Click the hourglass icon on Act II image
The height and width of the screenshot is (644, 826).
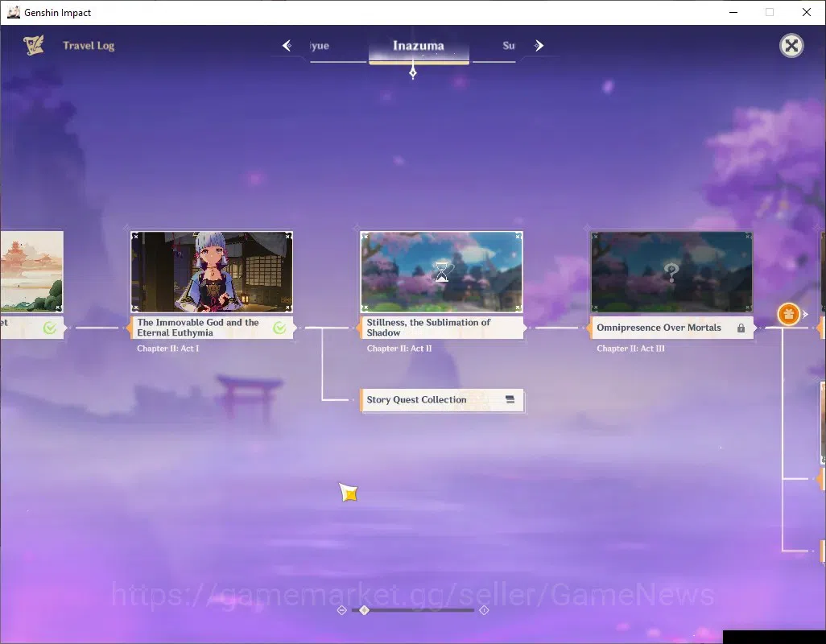[x=441, y=272]
